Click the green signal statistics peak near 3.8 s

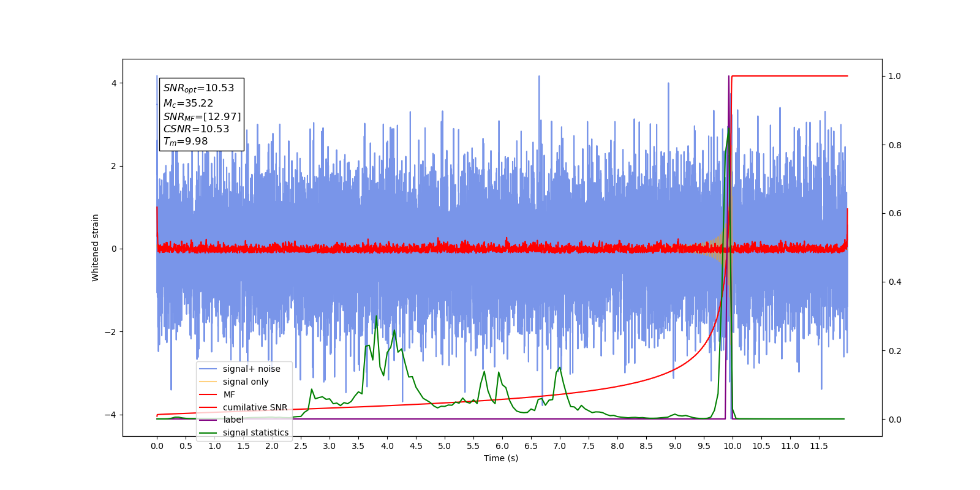(376, 316)
